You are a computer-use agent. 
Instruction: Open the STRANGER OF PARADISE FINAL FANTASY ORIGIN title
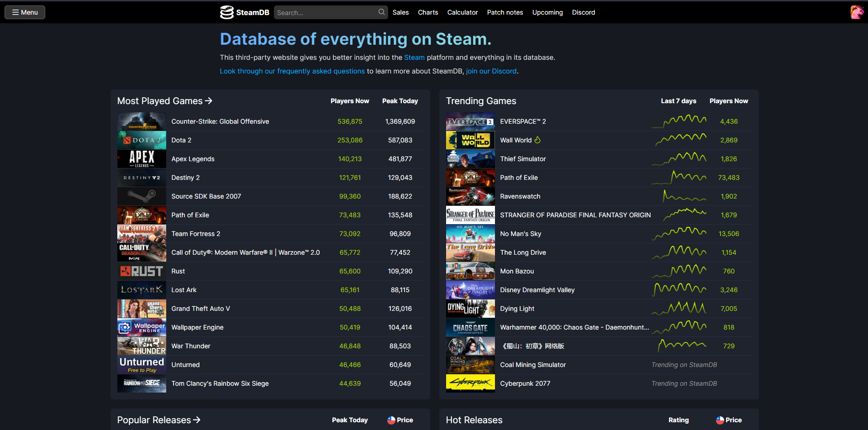coord(575,215)
